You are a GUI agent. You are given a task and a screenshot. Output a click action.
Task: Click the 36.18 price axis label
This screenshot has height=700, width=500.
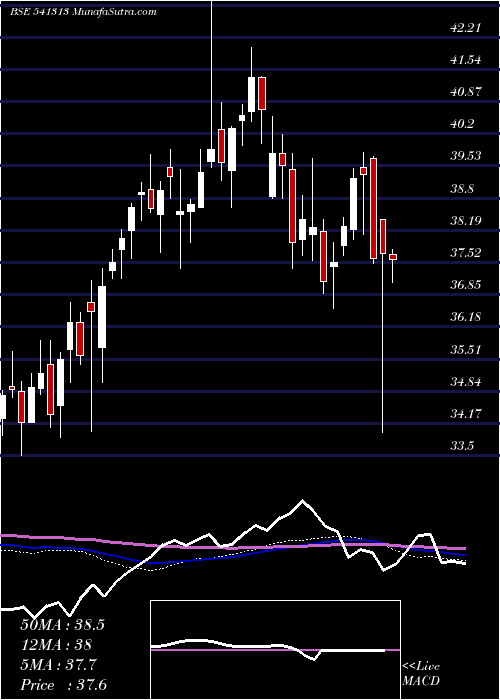[465, 317]
